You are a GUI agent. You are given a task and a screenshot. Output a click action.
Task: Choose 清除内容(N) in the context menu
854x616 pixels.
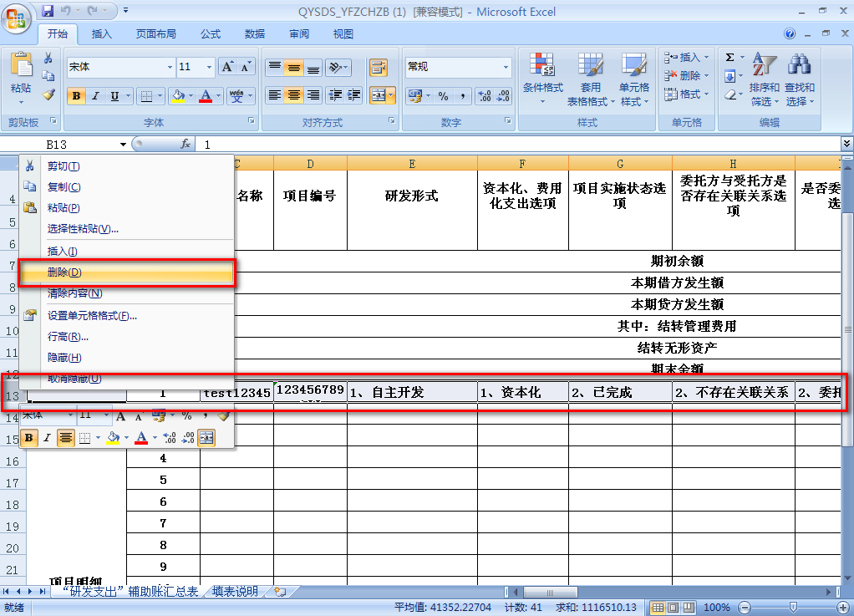[x=126, y=293]
